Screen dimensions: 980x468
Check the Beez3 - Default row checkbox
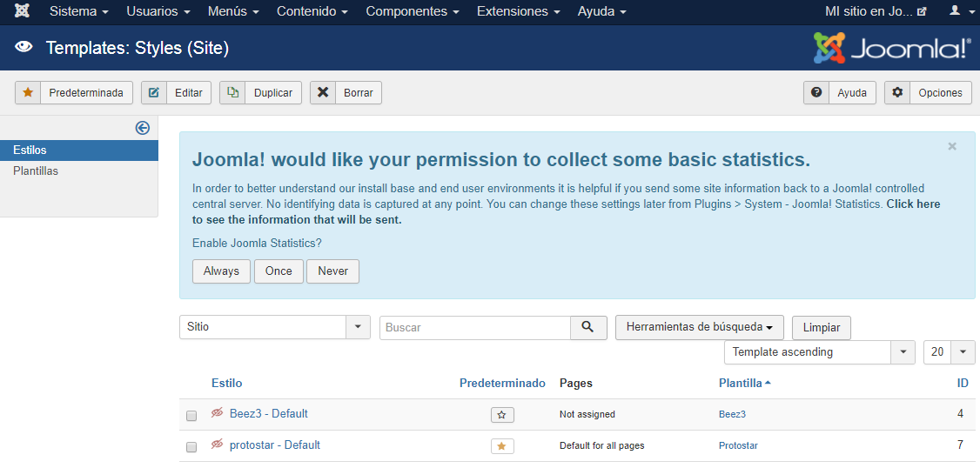pyautogui.click(x=191, y=416)
